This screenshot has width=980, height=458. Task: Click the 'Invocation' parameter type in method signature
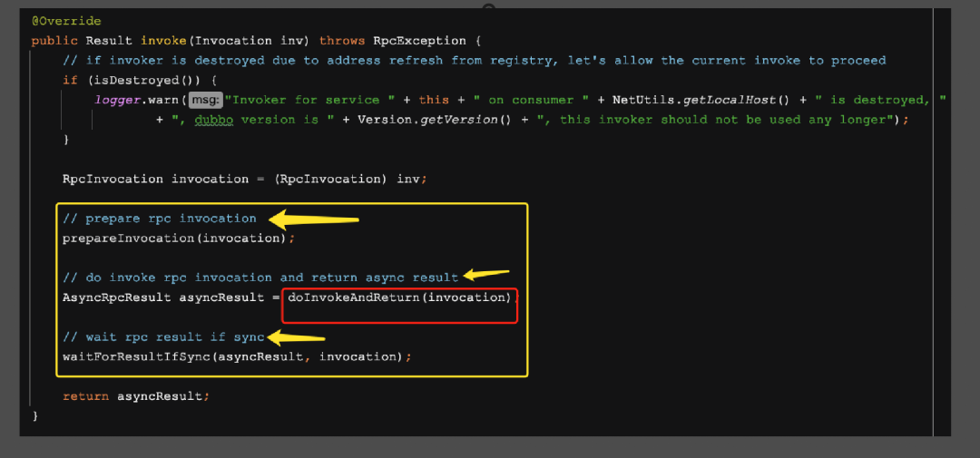click(x=233, y=41)
